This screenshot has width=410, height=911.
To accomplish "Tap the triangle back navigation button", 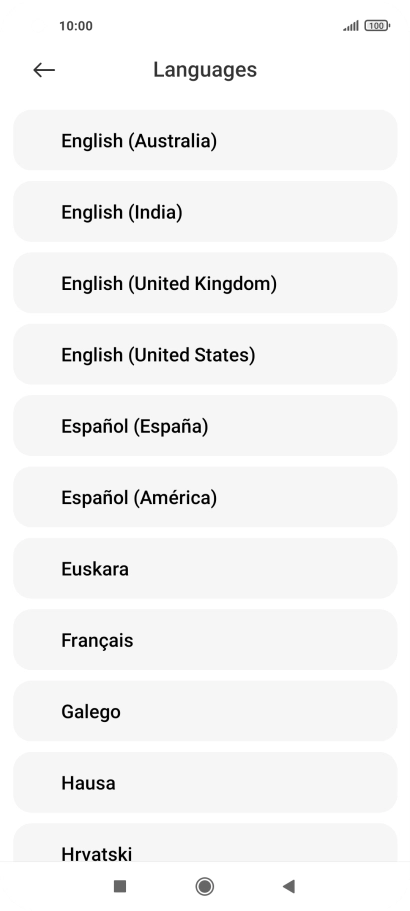I will point(289,886).
